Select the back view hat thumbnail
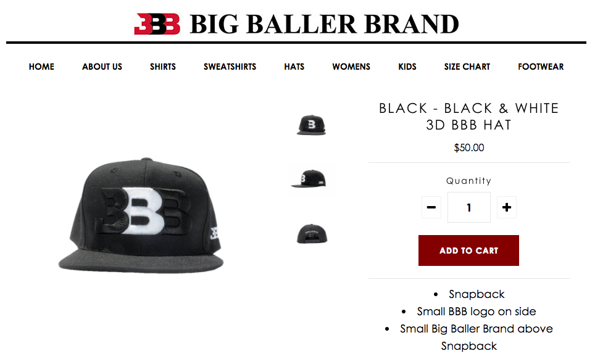 (312, 234)
